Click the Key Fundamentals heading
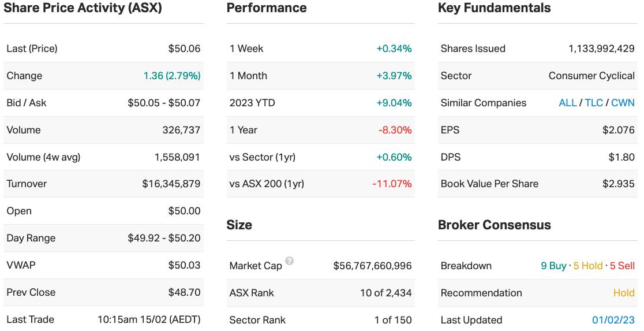The width and height of the screenshot is (644, 331). [x=494, y=8]
